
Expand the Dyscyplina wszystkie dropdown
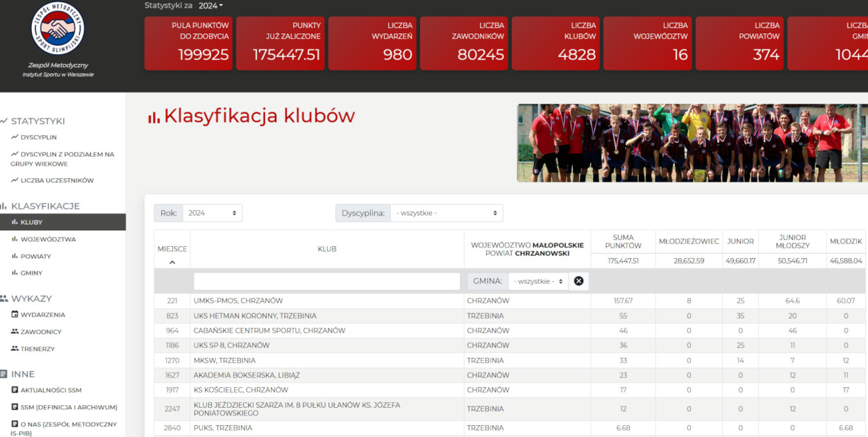(x=446, y=213)
